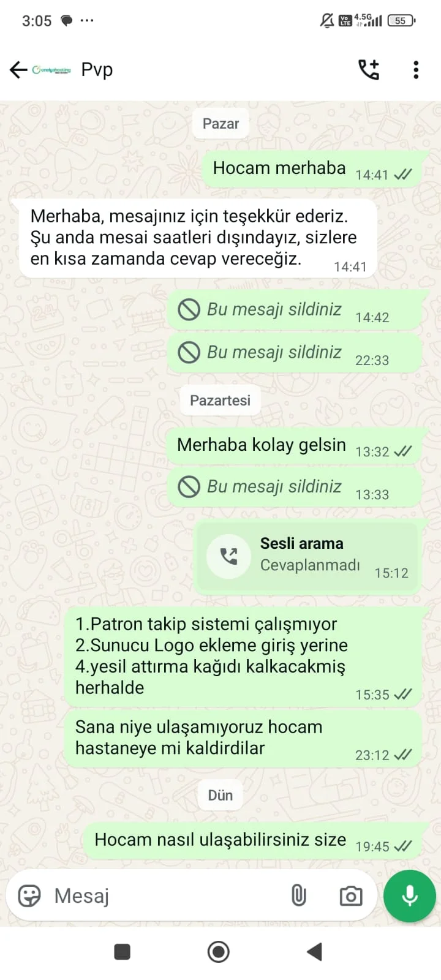Viewport: 441px width, 980px height.
Task: Tap the Patron takip sistemi message
Action: [x=243, y=656]
